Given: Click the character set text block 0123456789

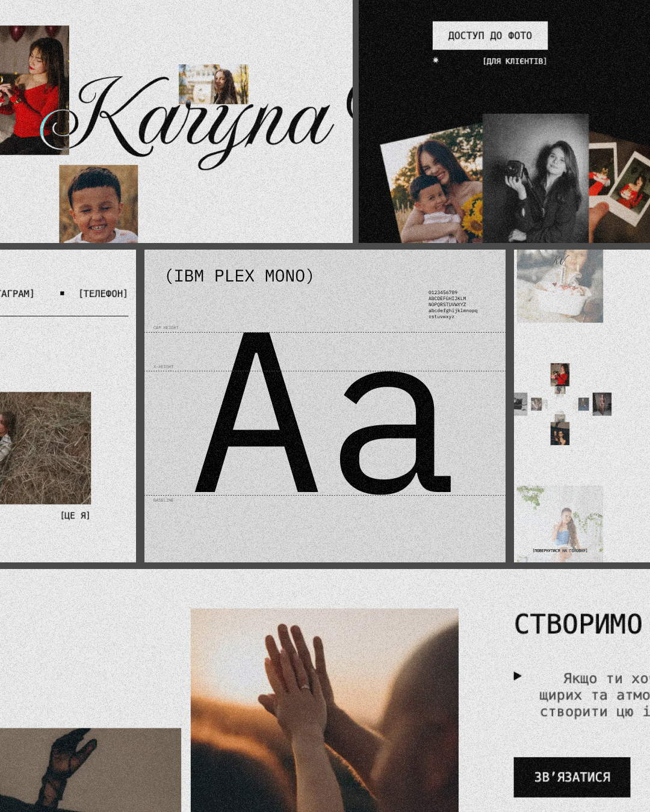Looking at the screenshot, I should pos(453,304).
